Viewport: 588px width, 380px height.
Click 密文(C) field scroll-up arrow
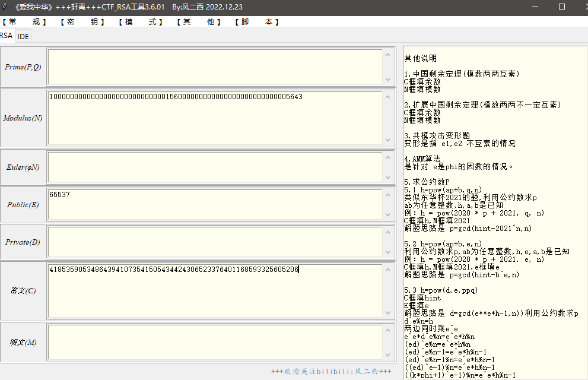388,270
